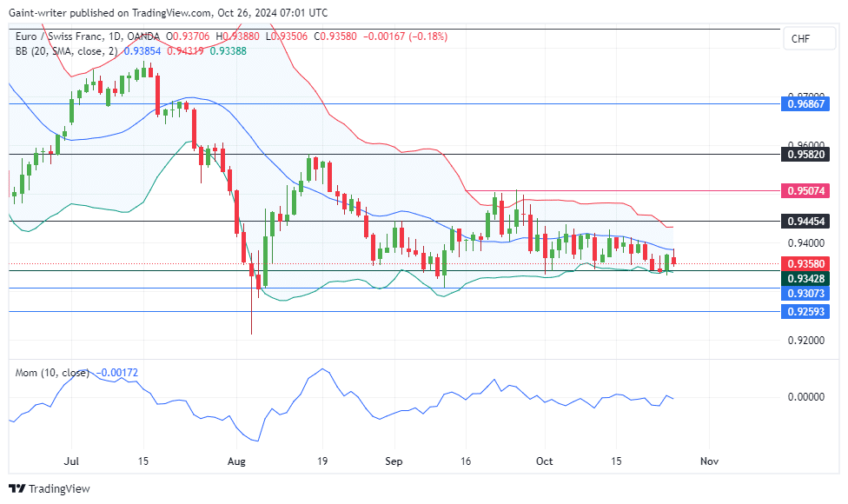Select the red 0.95074 price label
Viewport: 848px width, 504px height.
805,191
